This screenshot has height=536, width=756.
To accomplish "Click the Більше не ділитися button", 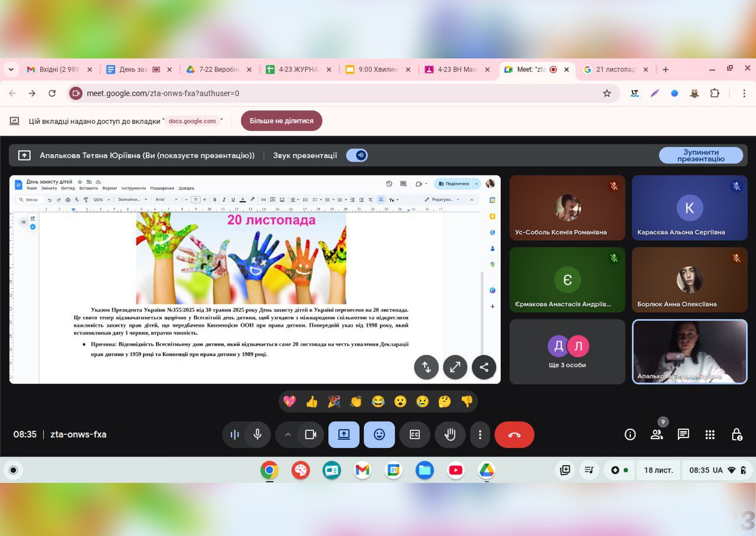I will [x=281, y=121].
